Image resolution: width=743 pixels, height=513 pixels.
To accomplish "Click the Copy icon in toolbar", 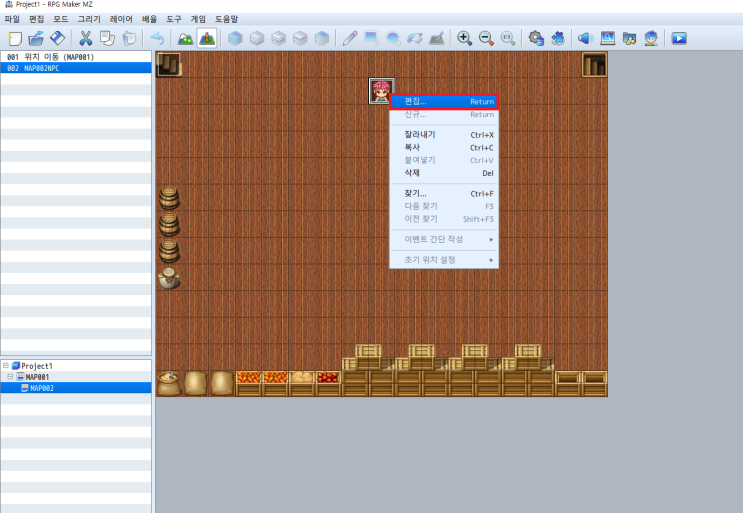I will click(x=108, y=38).
